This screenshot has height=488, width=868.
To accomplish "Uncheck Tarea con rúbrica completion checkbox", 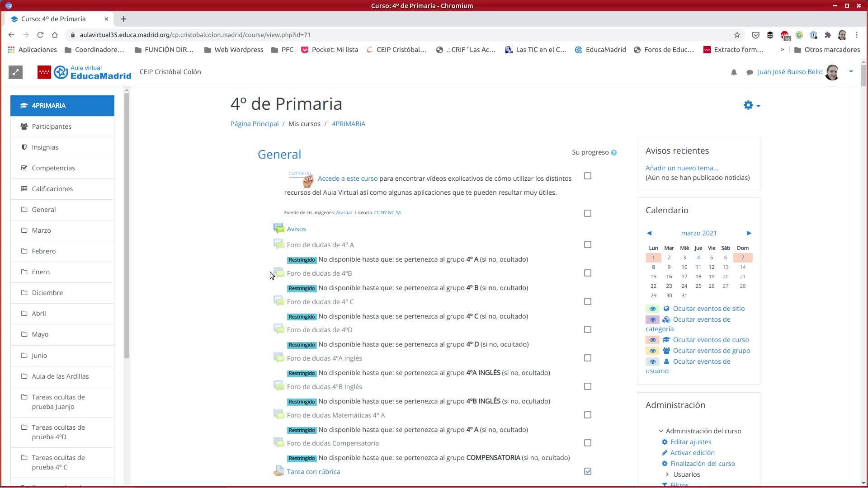I will (x=587, y=471).
